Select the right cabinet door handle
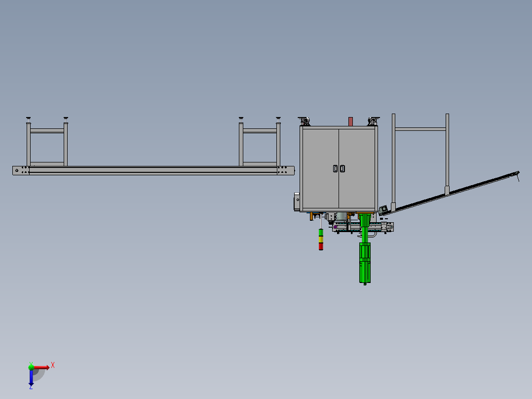 pyautogui.click(x=342, y=168)
